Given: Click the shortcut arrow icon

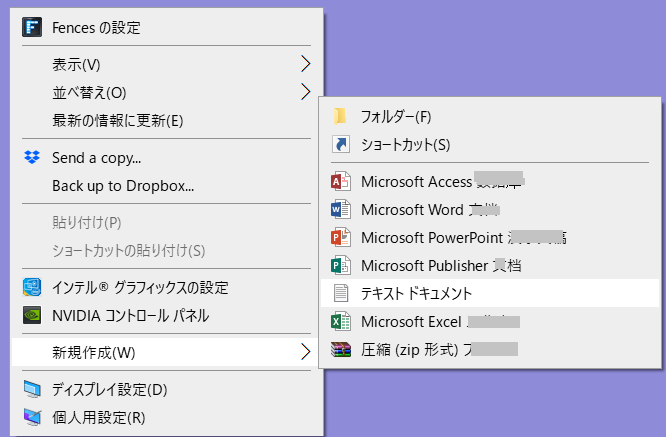Looking at the screenshot, I should (x=341, y=144).
